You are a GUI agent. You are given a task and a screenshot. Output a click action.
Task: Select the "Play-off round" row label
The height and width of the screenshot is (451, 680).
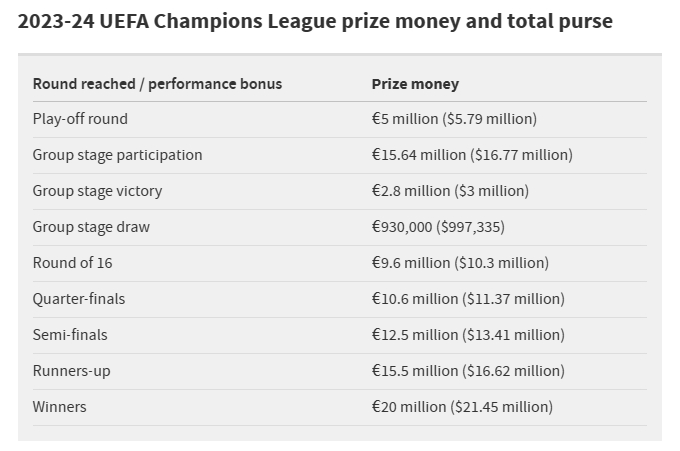[80, 119]
